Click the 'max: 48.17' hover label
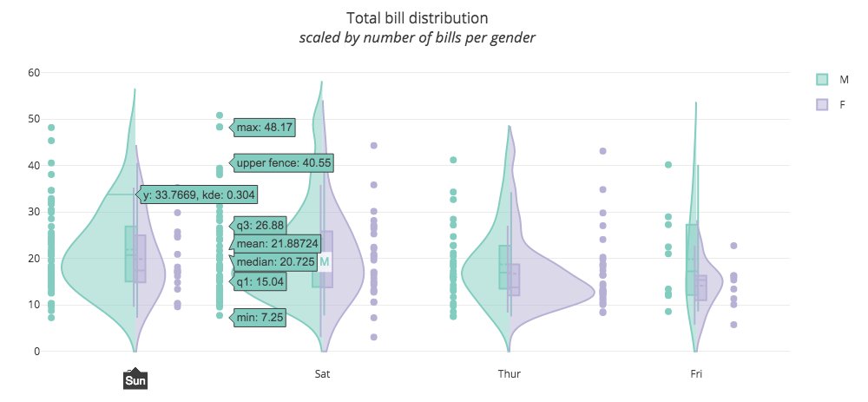Viewport: 868px width, 402px height. (265, 129)
